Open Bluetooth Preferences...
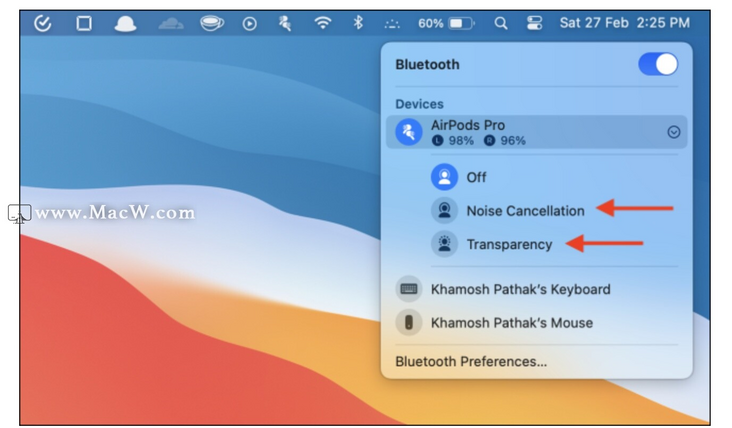This screenshot has height=428, width=732. (x=471, y=362)
